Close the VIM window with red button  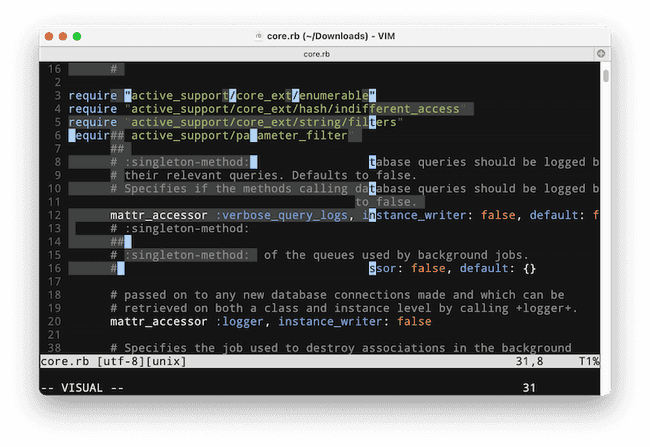[x=50, y=36]
